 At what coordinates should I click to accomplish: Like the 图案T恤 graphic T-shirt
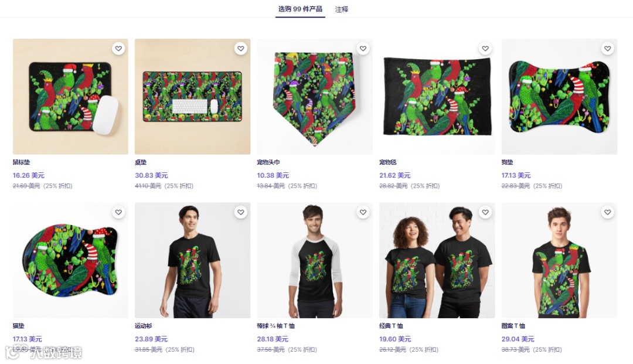click(608, 212)
